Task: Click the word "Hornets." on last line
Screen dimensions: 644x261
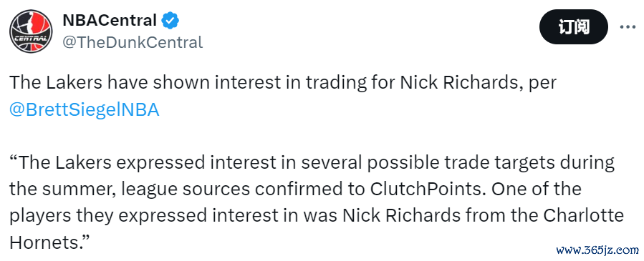Action: 49,243
